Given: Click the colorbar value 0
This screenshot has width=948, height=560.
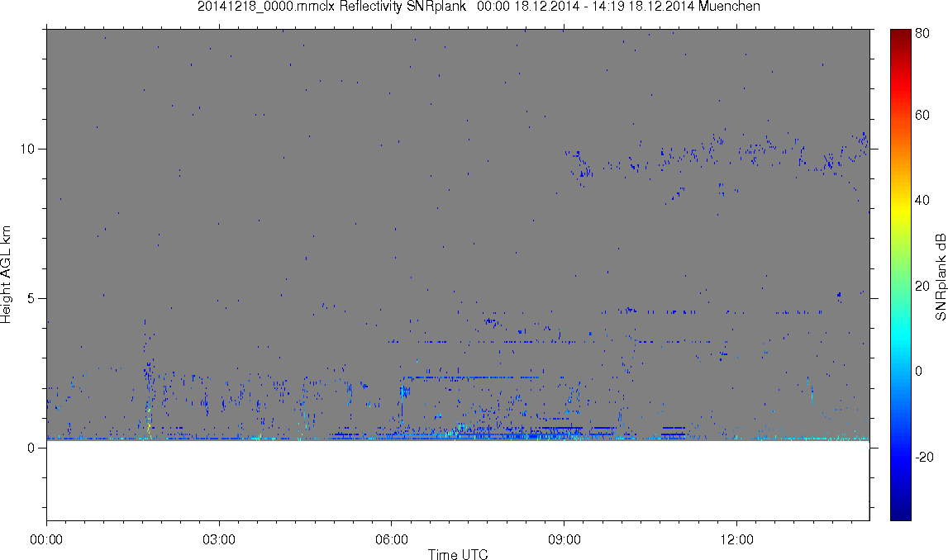Looking at the screenshot, I should (919, 370).
